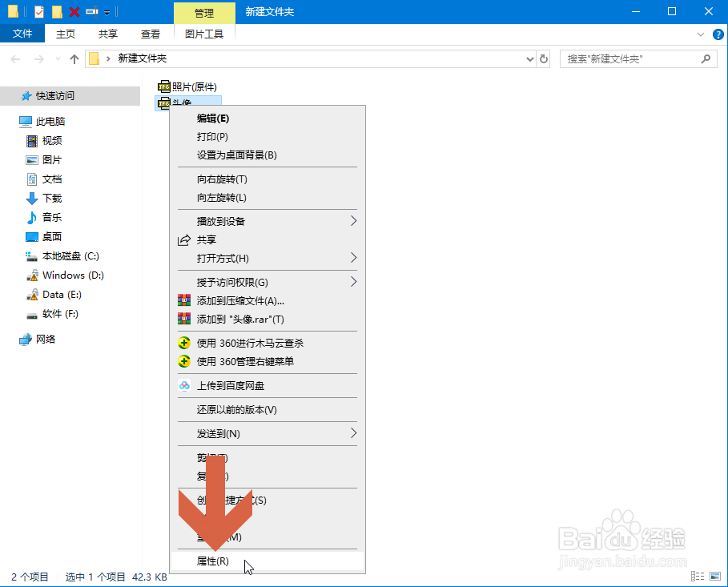Select the file 照片(原件)
This screenshot has height=587, width=728.
(x=187, y=86)
